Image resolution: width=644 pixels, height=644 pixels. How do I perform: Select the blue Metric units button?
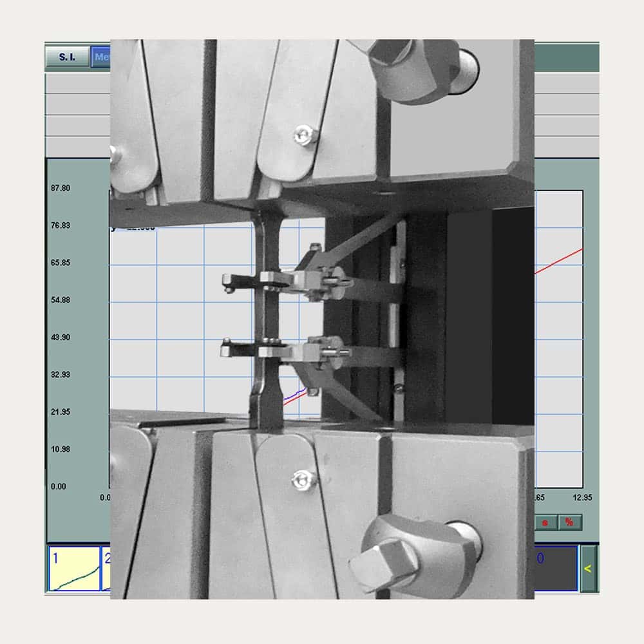pyautogui.click(x=100, y=57)
